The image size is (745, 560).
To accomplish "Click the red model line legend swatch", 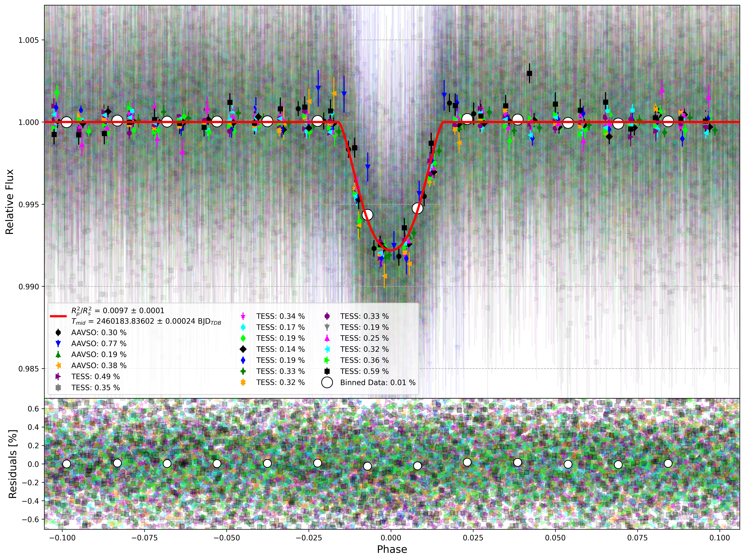I will [58, 316].
